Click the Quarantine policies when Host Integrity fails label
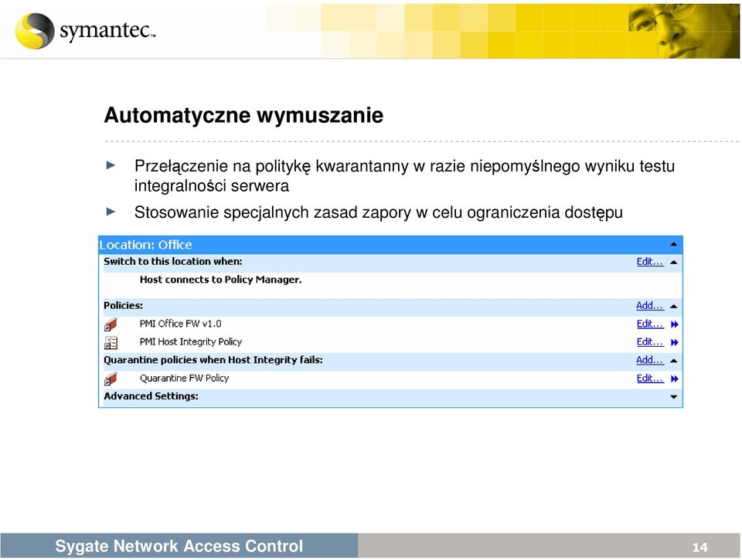This screenshot has width=742, height=560. click(x=213, y=360)
